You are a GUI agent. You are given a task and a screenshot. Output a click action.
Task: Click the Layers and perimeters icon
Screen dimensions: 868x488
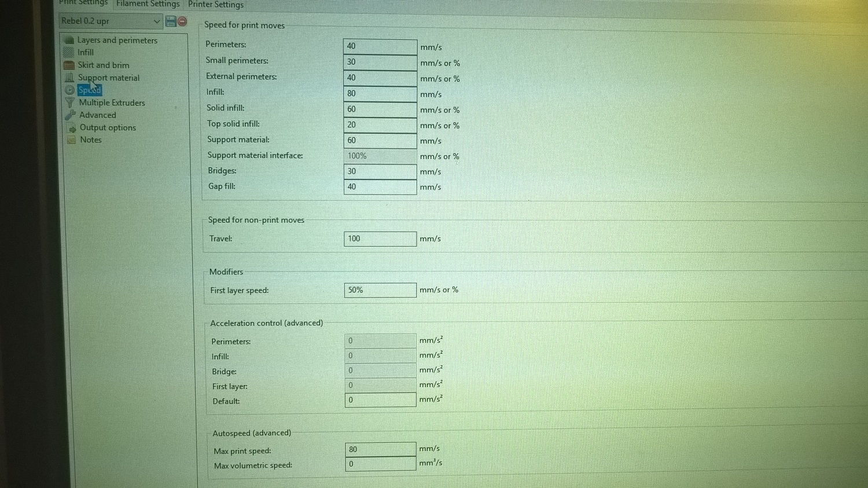[x=69, y=40]
